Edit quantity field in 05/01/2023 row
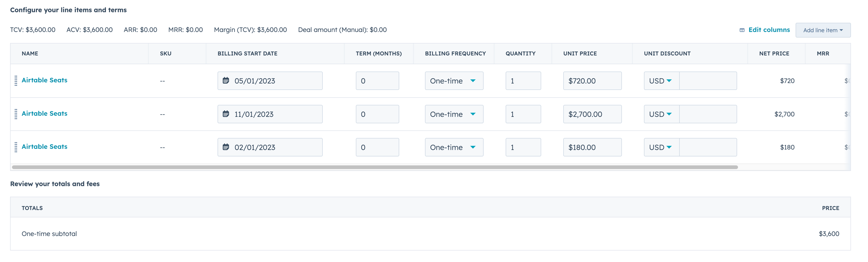 [x=523, y=81]
